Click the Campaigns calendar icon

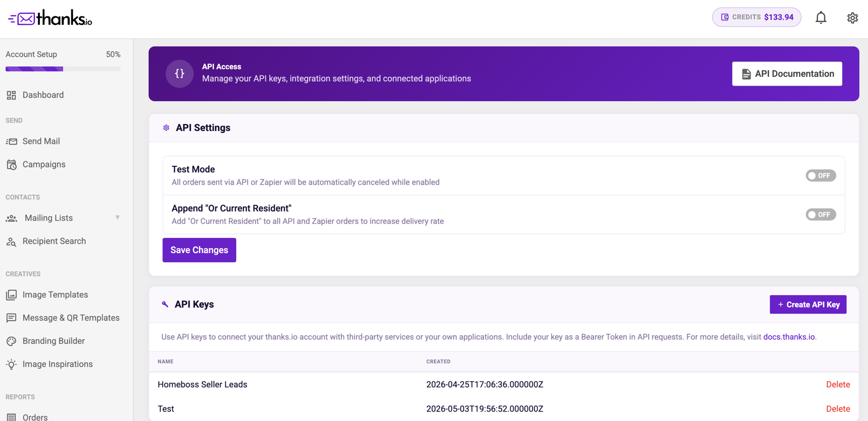(x=11, y=165)
